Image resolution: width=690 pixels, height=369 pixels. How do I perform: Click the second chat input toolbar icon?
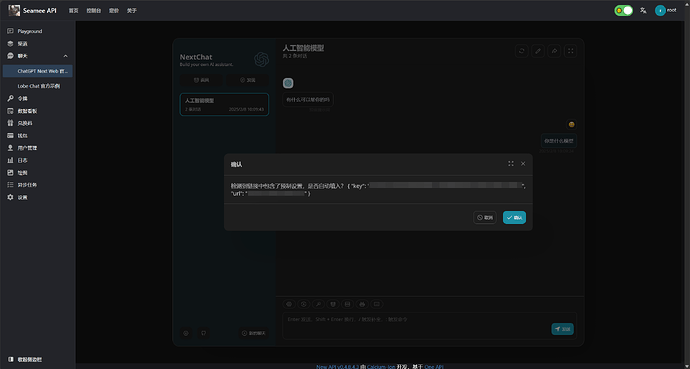tap(304, 304)
